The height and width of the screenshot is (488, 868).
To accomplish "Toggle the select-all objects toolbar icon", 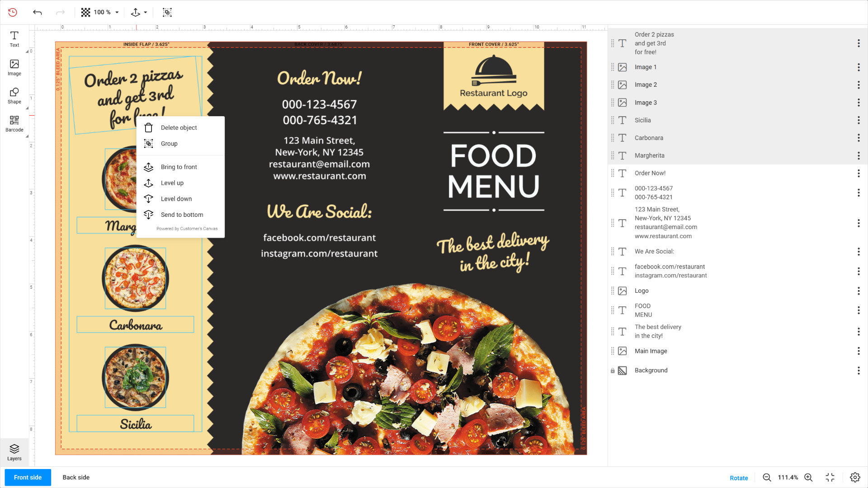I will point(167,12).
